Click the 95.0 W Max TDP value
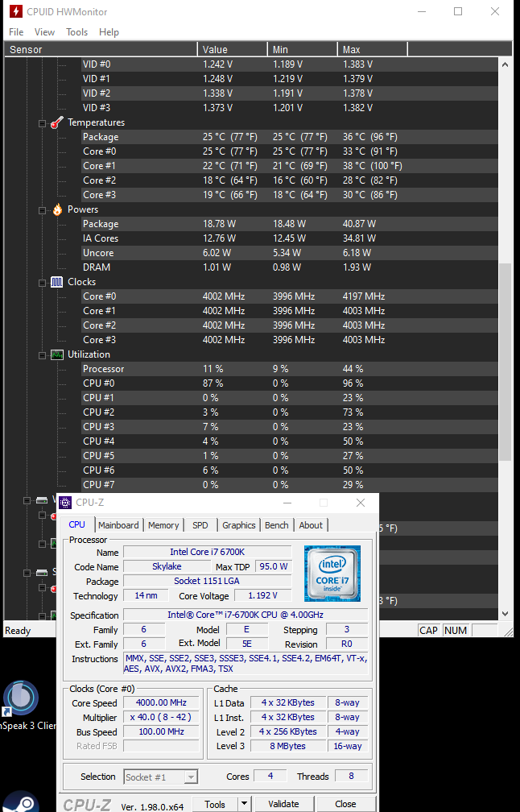This screenshot has width=520, height=812. click(274, 566)
